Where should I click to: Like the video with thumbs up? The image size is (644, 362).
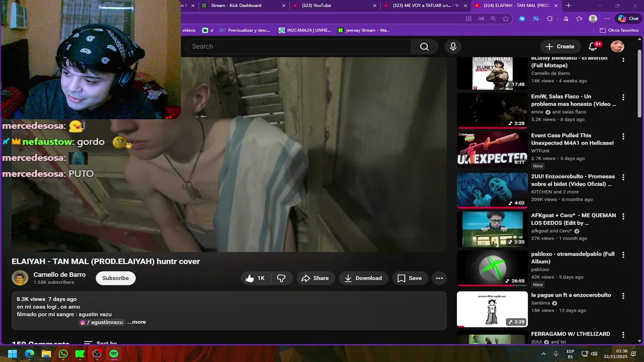(256, 278)
